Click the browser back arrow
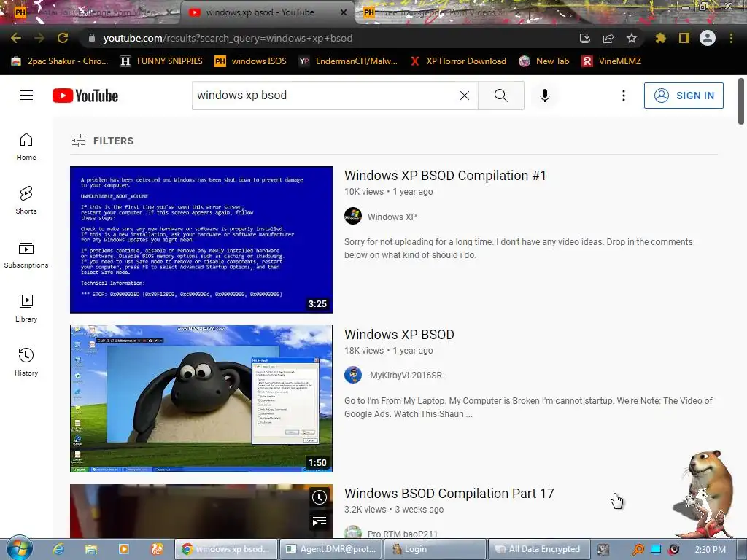The height and width of the screenshot is (560, 747). (x=16, y=38)
